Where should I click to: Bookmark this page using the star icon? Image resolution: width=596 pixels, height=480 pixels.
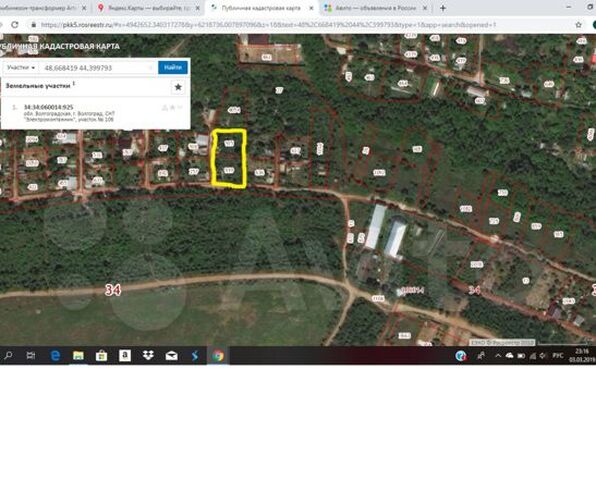pyautogui.click(x=578, y=25)
